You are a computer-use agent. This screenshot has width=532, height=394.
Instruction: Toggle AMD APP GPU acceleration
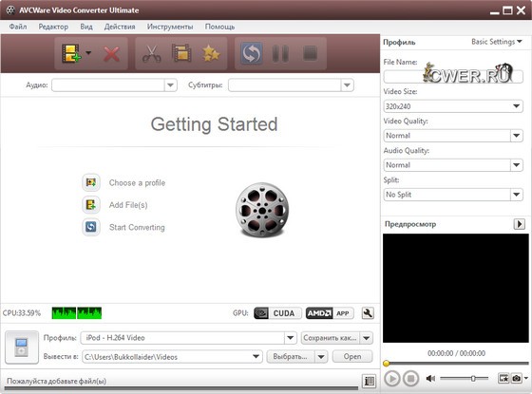click(x=330, y=313)
